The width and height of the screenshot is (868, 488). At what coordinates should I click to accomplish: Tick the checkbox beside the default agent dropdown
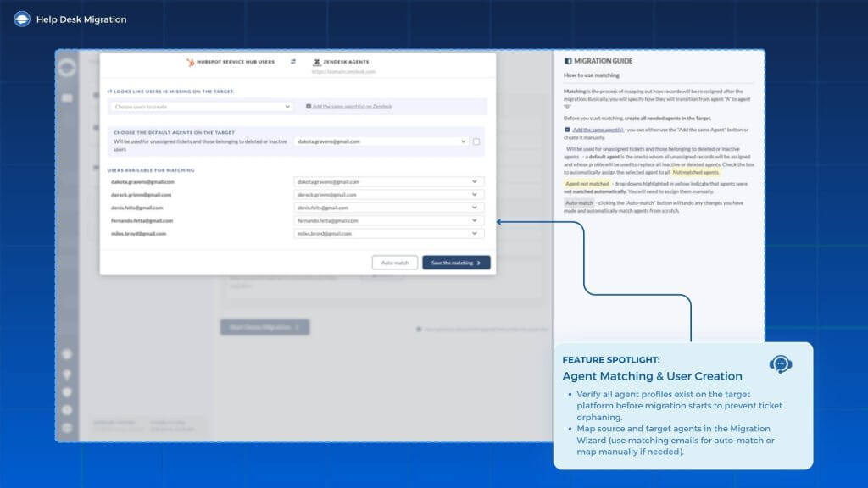coord(476,141)
